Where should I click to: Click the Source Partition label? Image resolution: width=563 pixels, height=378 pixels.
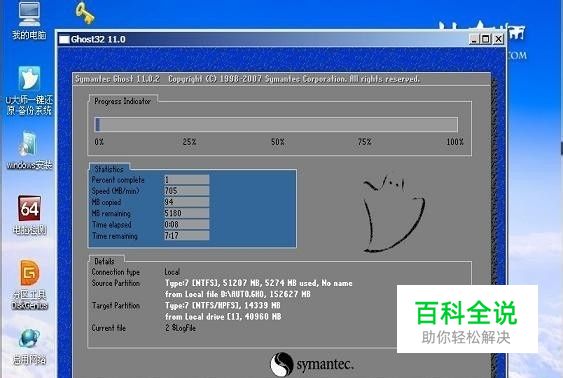tap(116, 283)
